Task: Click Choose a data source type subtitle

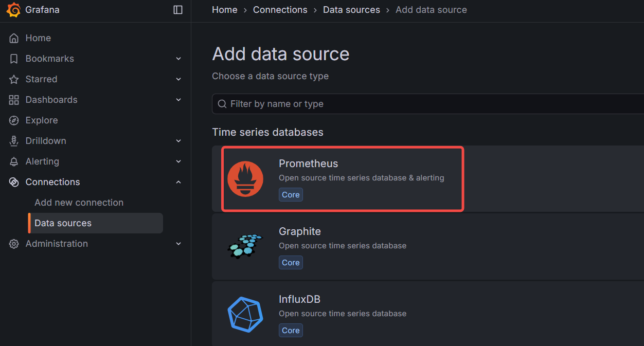Action: coord(271,76)
